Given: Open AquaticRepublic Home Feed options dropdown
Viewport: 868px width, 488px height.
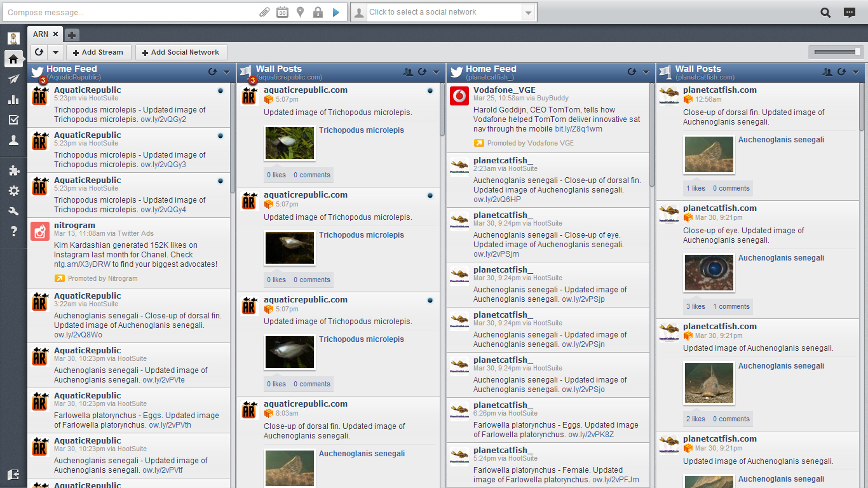Looking at the screenshot, I should 226,72.
